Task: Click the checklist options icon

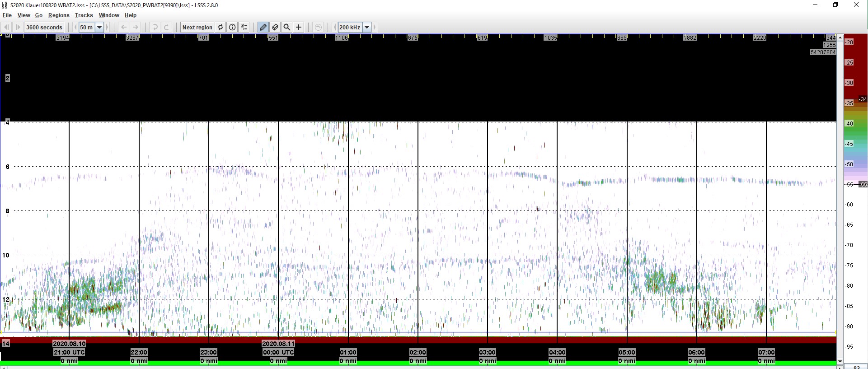Action: click(x=244, y=27)
